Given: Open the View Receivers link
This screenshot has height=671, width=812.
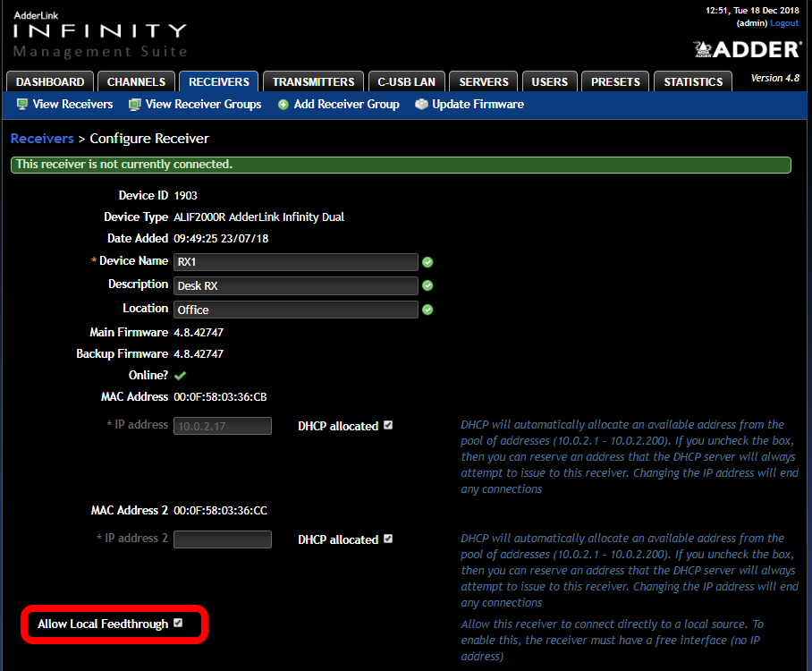Looking at the screenshot, I should (72, 104).
